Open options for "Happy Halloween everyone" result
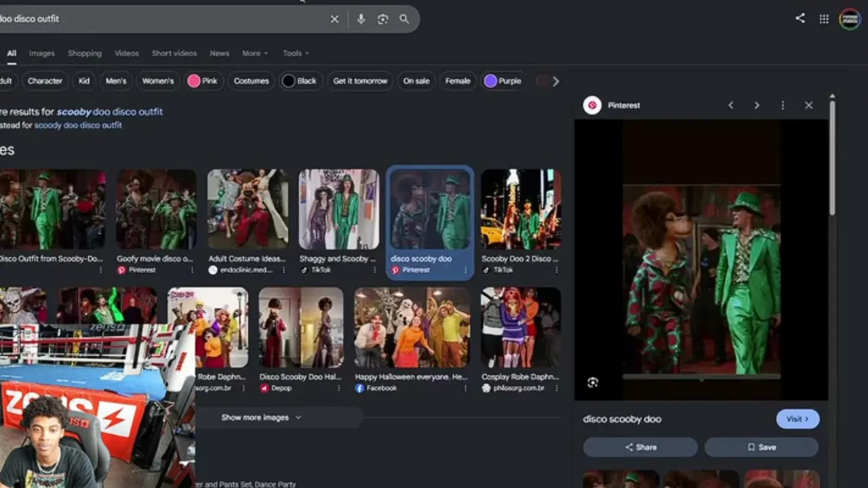 point(465,388)
